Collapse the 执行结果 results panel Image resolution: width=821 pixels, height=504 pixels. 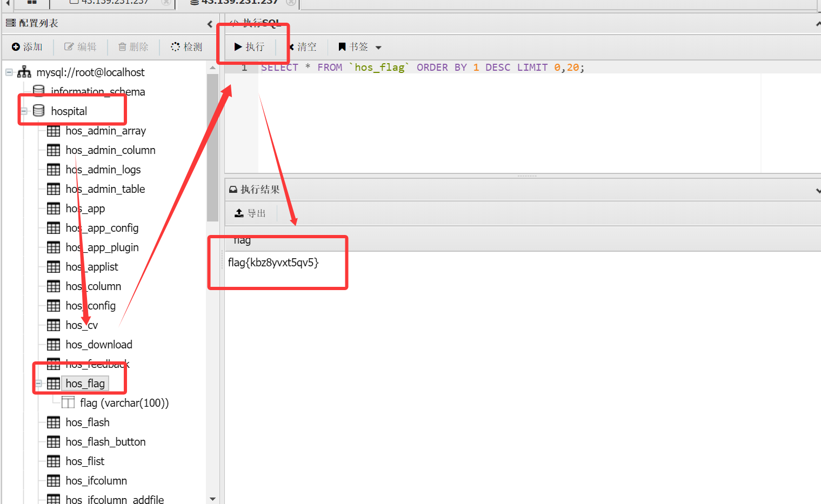click(x=818, y=190)
